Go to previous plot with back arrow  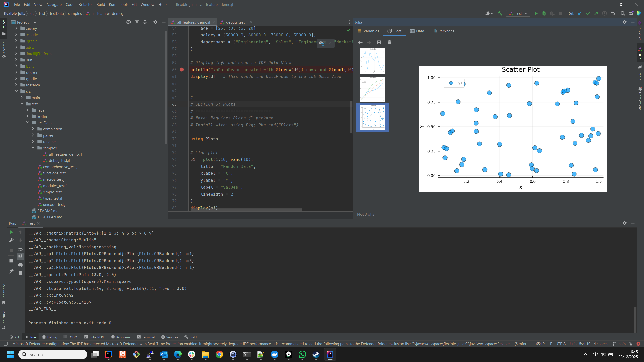click(x=360, y=42)
